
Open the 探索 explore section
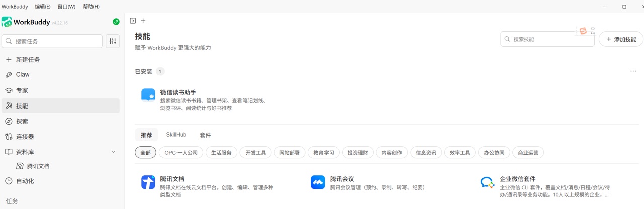pos(60,121)
